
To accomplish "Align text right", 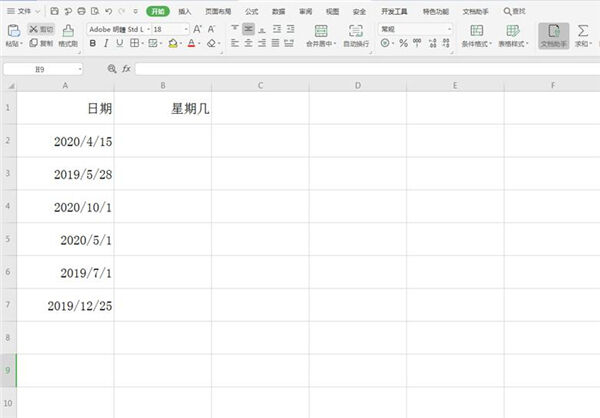I will [262, 43].
